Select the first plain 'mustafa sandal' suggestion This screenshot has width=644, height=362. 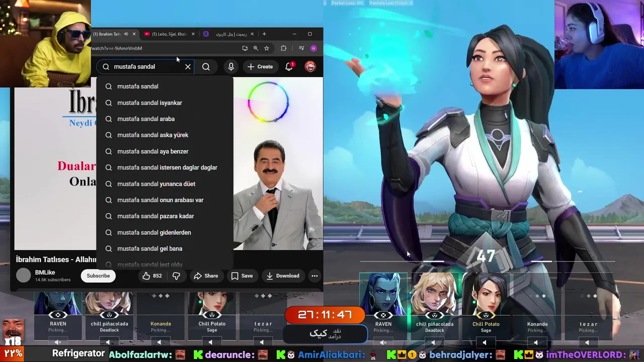click(x=165, y=86)
